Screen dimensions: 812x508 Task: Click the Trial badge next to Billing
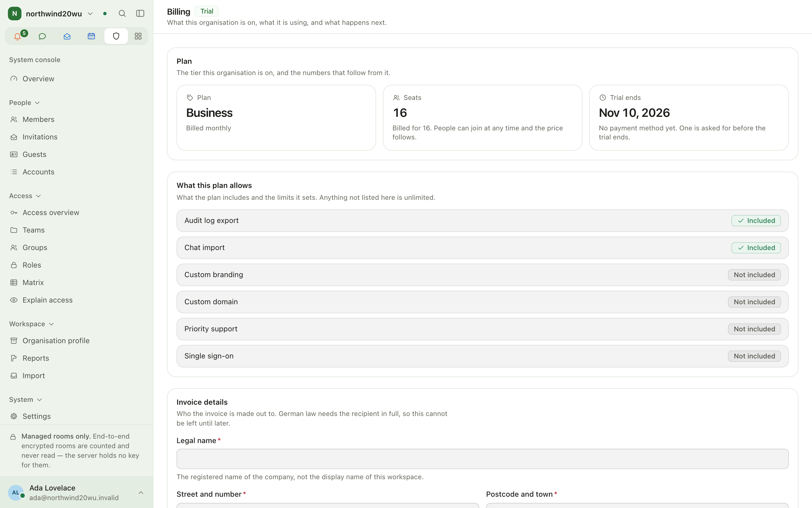click(207, 11)
